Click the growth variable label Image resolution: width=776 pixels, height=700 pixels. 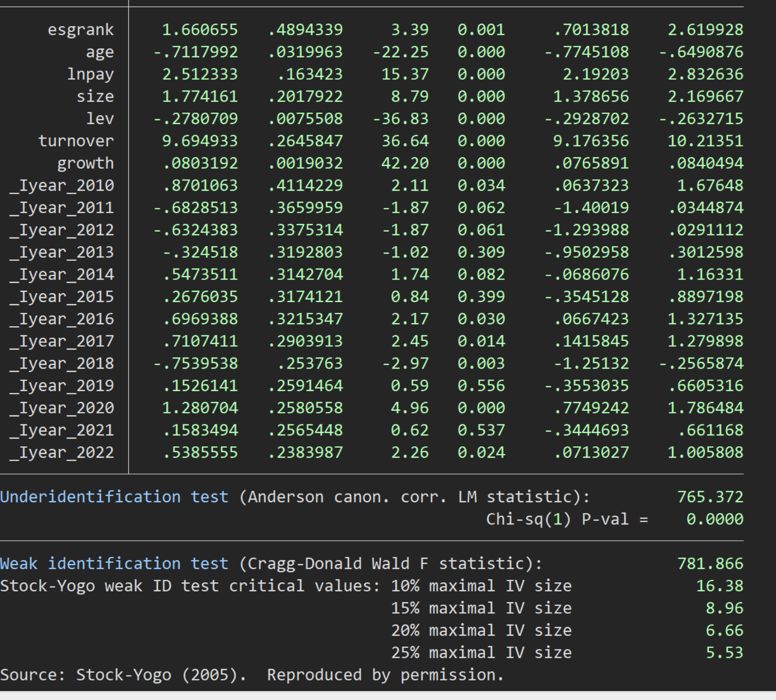[x=85, y=163]
